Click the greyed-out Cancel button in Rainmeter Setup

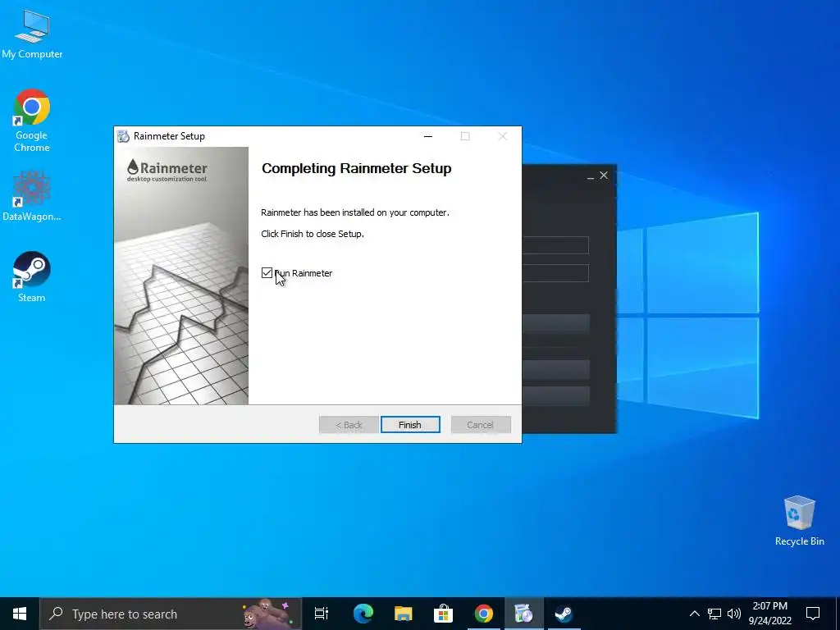point(481,425)
